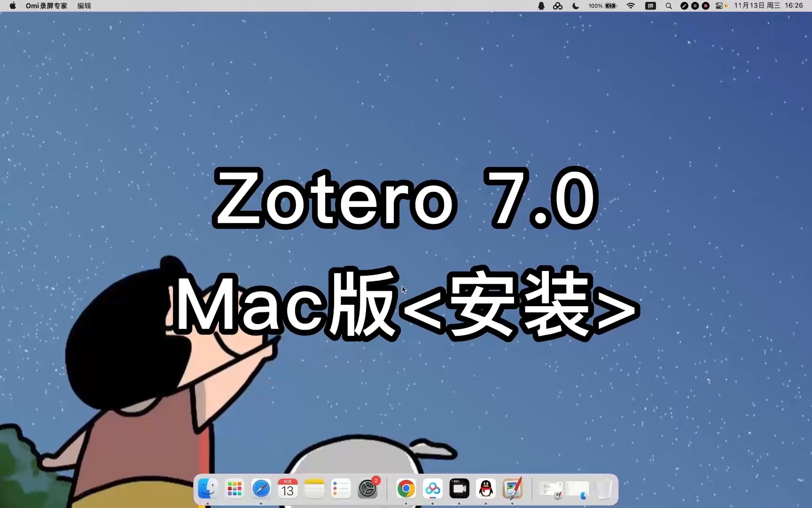
Task: Restore the minimized Finder window thumbnail
Action: click(577, 490)
